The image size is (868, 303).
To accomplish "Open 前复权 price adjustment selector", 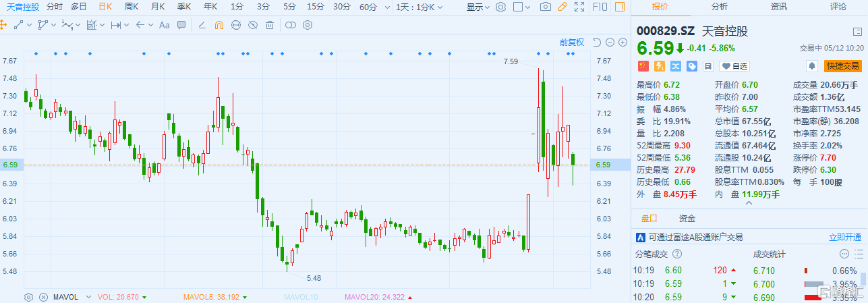I will coord(572,43).
